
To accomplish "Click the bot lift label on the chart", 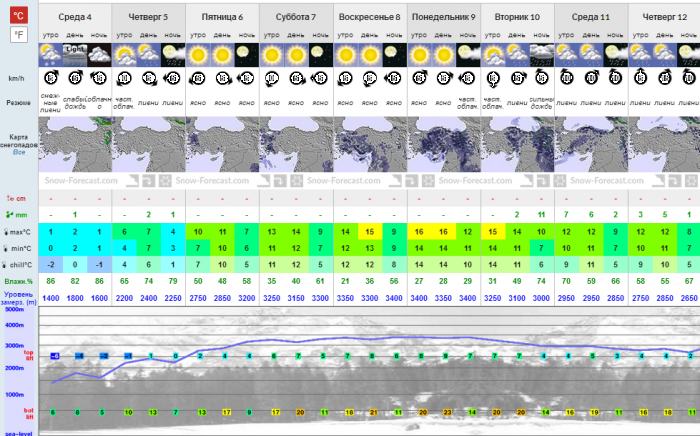I will click(x=29, y=413).
